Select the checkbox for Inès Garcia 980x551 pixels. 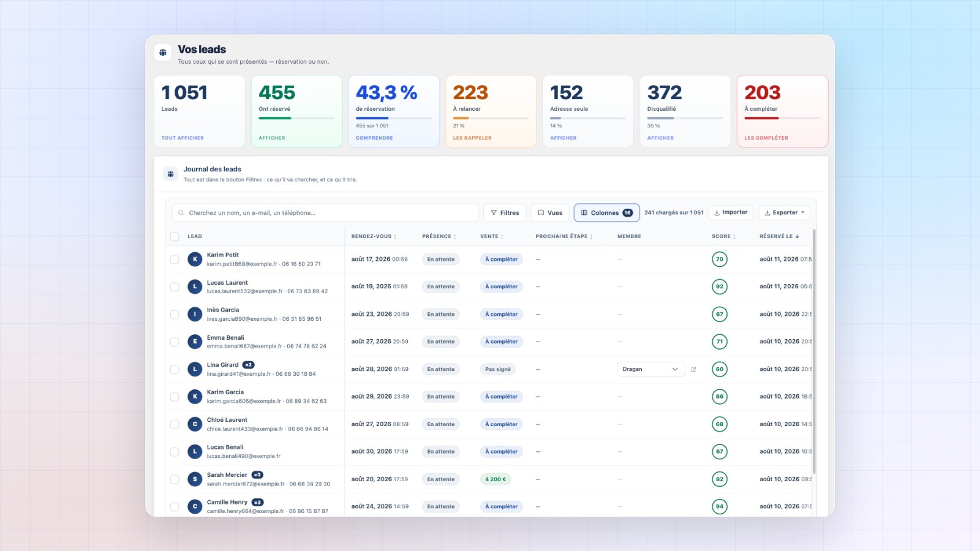click(175, 314)
